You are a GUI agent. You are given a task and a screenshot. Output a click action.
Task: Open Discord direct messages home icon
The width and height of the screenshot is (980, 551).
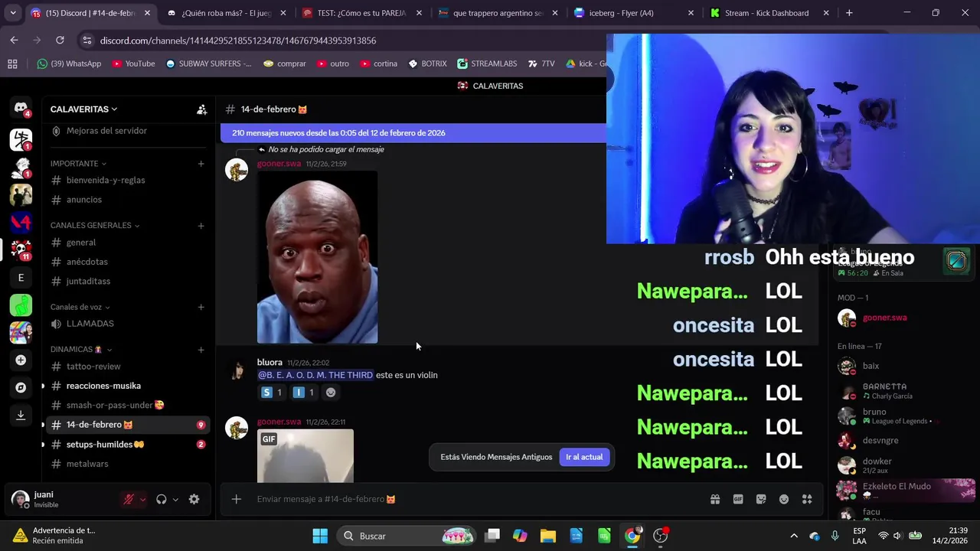(21, 109)
